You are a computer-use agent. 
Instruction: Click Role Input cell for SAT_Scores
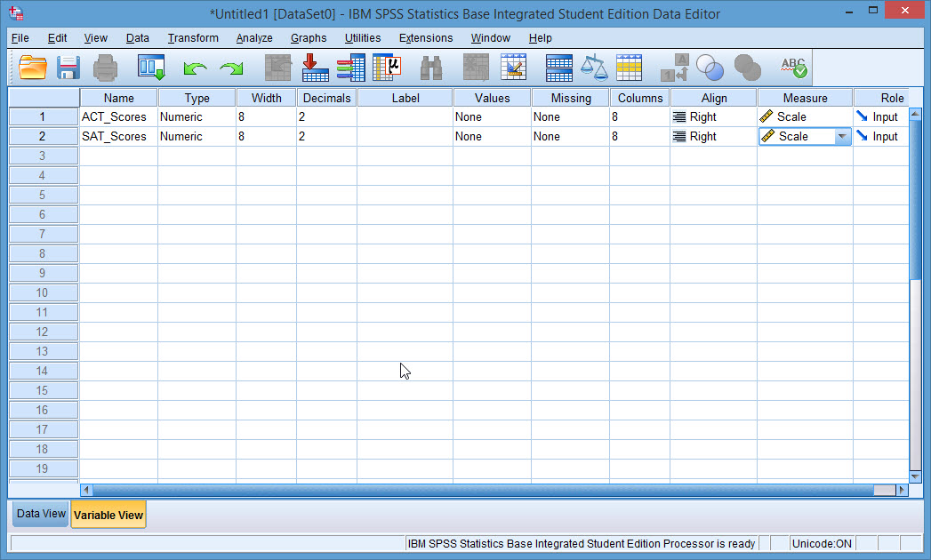(x=881, y=137)
